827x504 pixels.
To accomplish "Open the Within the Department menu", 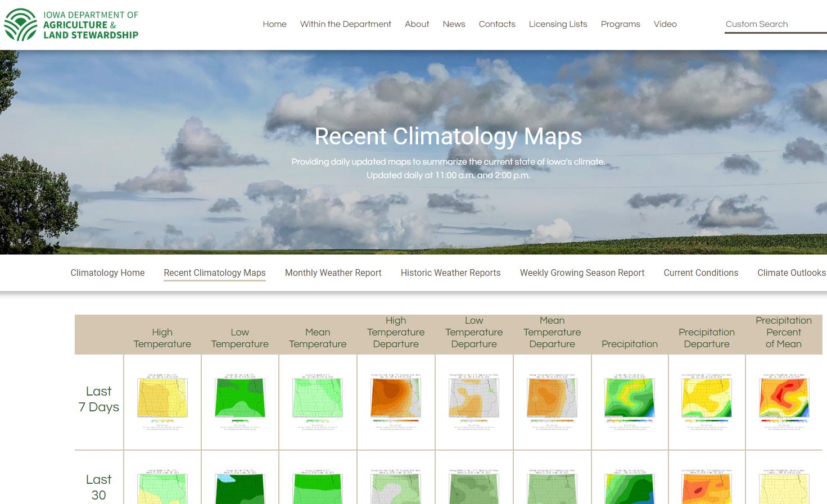I will click(x=345, y=24).
